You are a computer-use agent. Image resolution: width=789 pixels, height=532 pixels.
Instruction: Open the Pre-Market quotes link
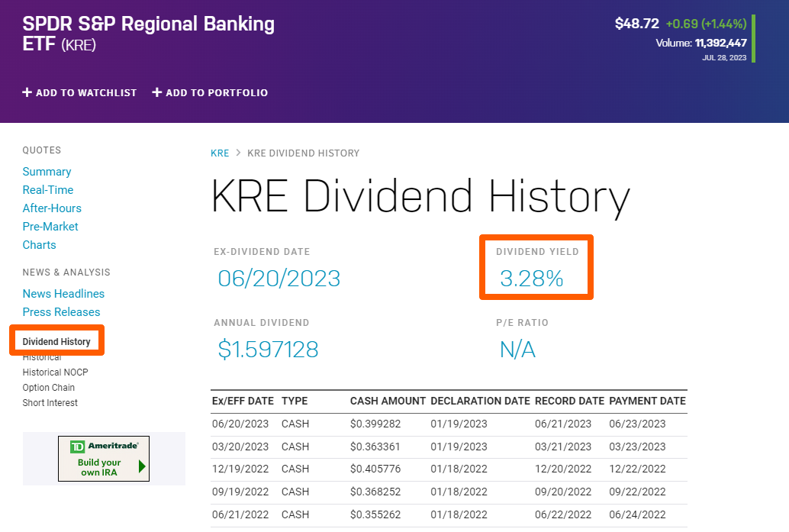click(x=50, y=227)
